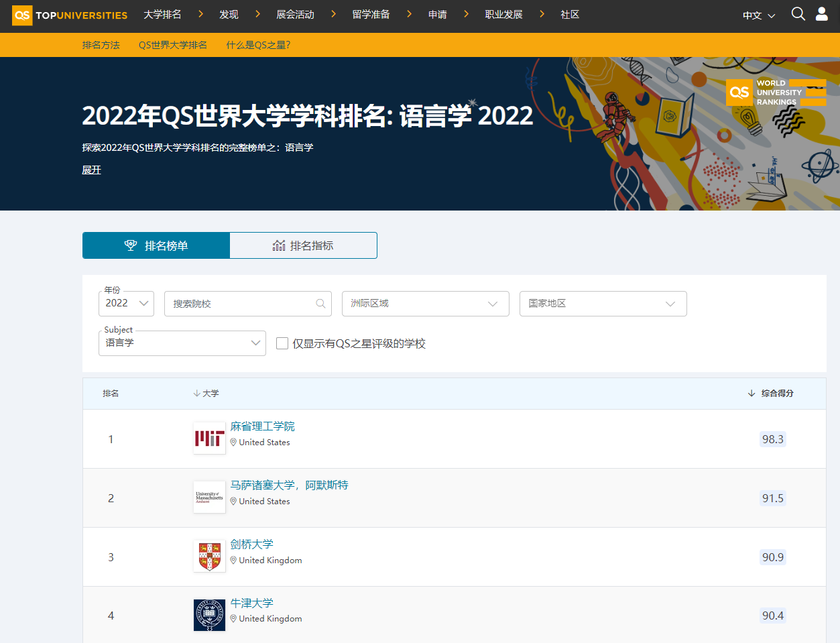Click the 91.5 score value

[772, 498]
